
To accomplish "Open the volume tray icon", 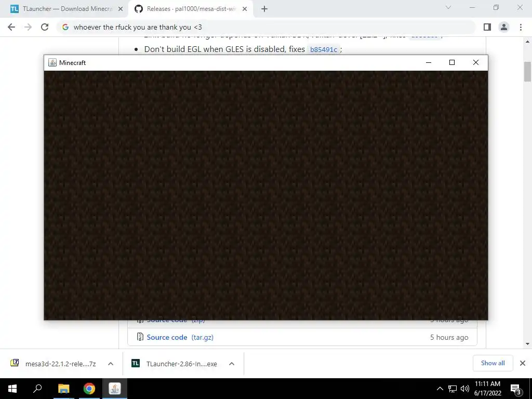I will click(x=465, y=389).
